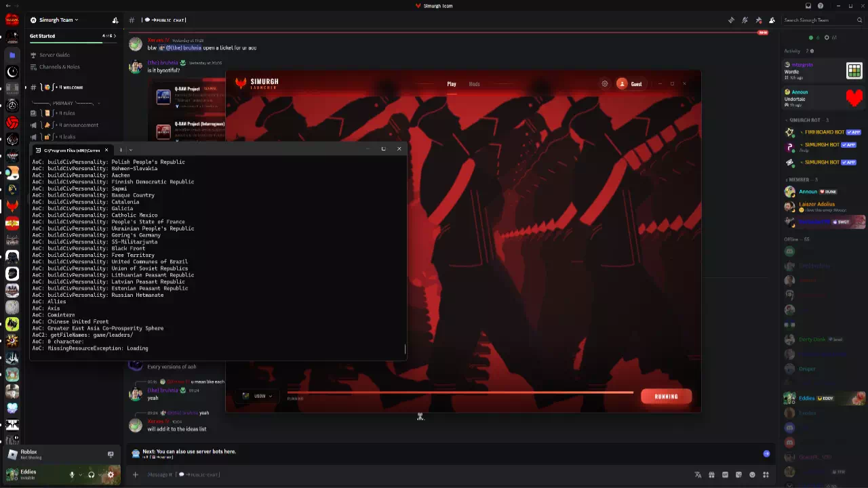Open headphone output options arrow
Viewport: 868px width, 488px height.
click(99, 474)
